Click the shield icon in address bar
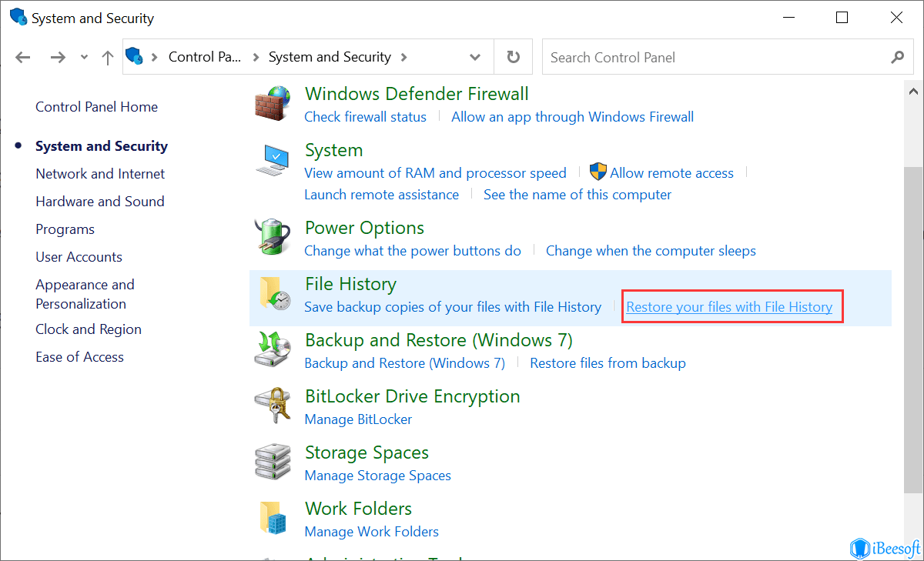This screenshot has width=924, height=561. [136, 56]
